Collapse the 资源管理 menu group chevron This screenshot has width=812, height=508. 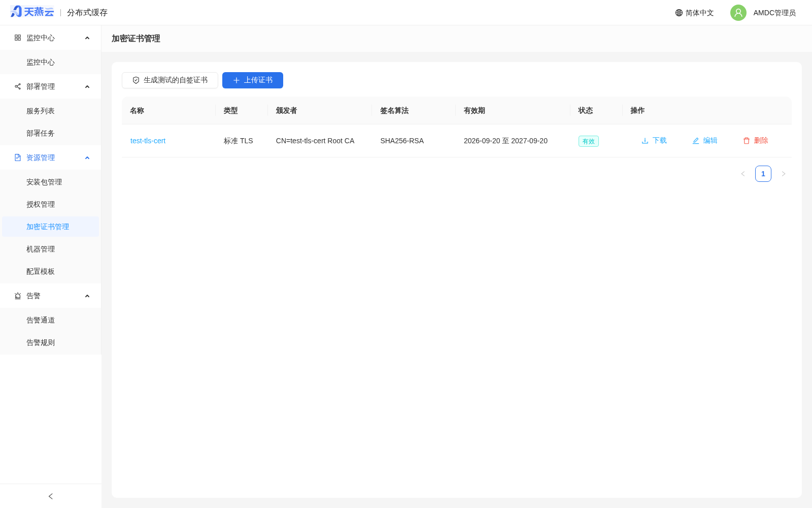pos(87,158)
